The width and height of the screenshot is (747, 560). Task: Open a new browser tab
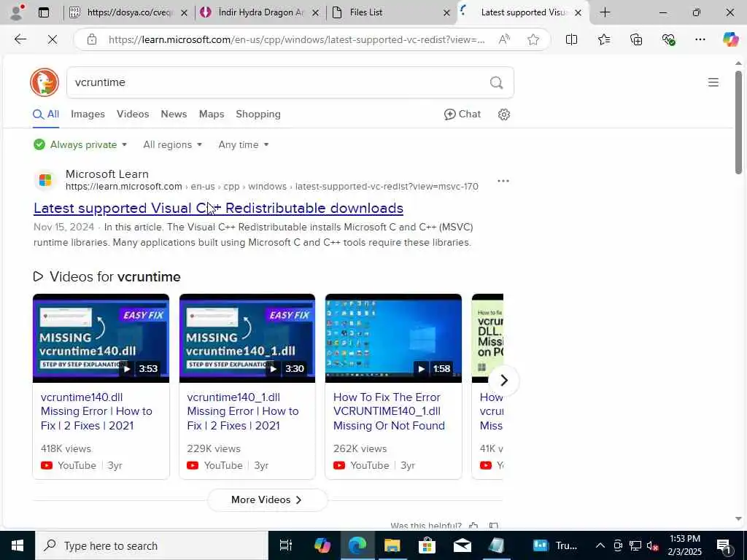605,12
